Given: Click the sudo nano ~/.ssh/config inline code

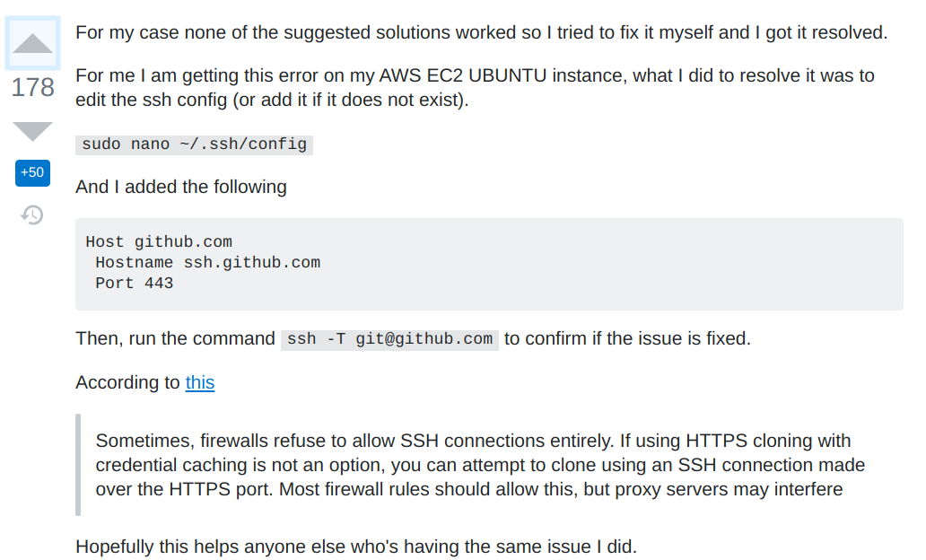Looking at the screenshot, I should point(195,144).
